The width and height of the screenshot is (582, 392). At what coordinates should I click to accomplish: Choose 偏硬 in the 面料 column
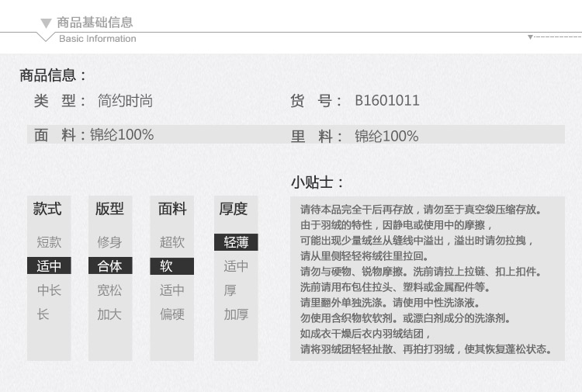(171, 314)
